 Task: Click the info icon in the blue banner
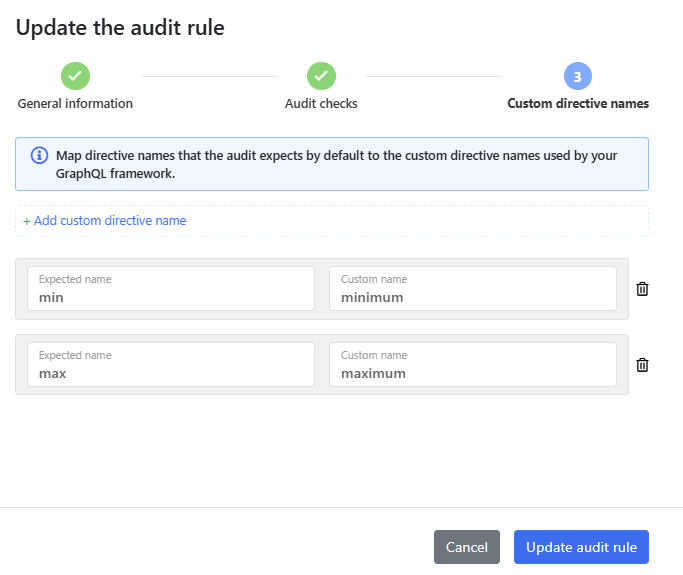39,156
